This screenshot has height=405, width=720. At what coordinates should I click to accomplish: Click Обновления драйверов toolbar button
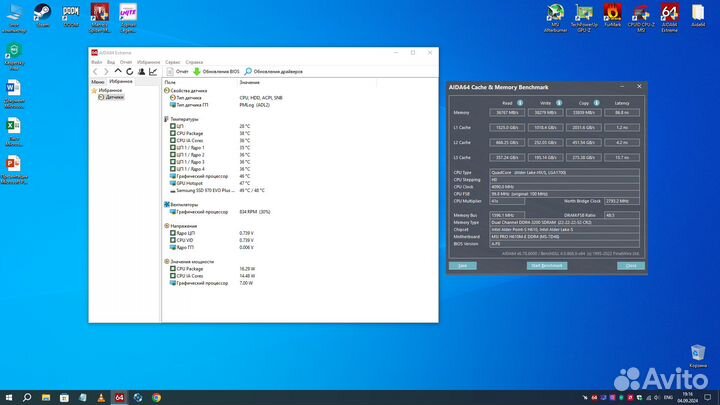point(275,71)
